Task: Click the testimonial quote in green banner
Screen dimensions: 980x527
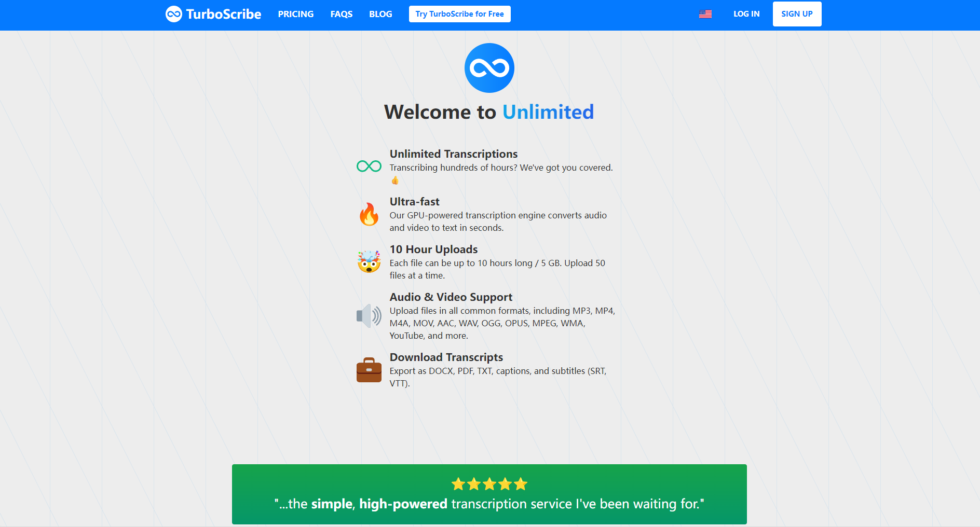Action: (x=489, y=504)
